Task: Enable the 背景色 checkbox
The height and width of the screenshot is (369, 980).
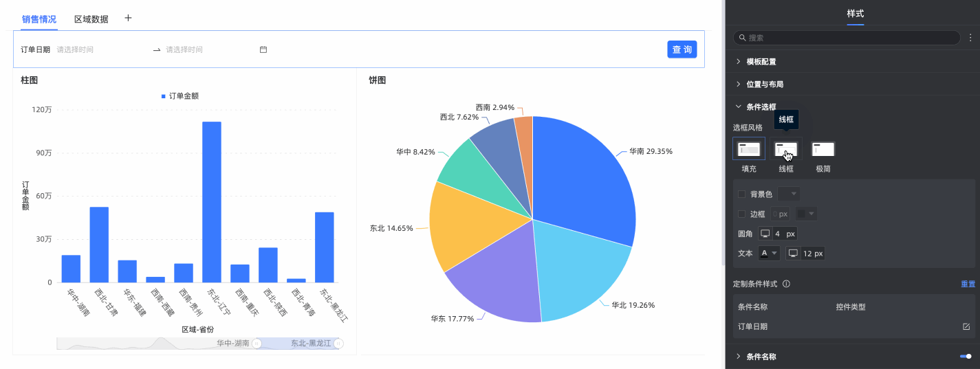Action: [741, 194]
